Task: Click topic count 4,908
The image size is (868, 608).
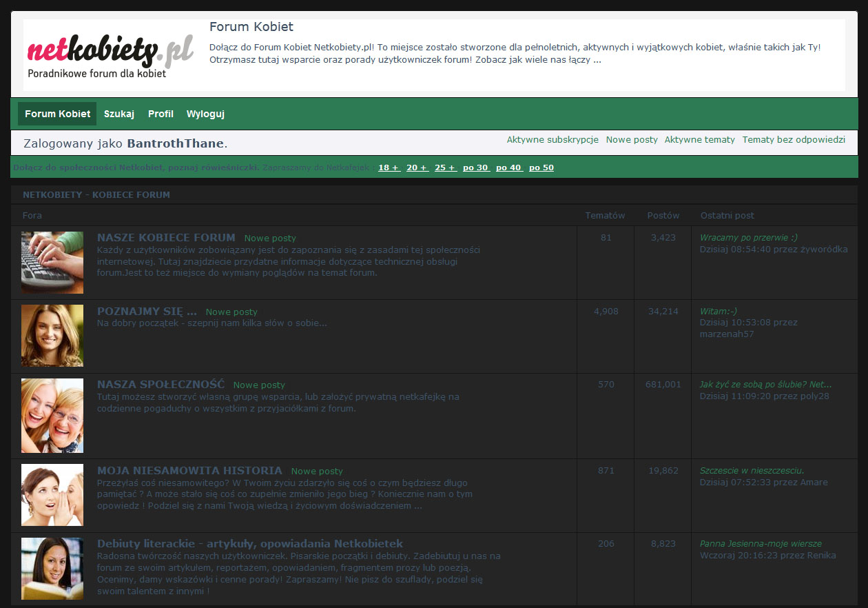Action: [606, 312]
